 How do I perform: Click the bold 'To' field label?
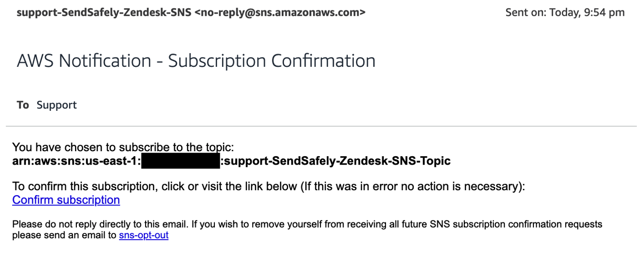[x=23, y=105]
